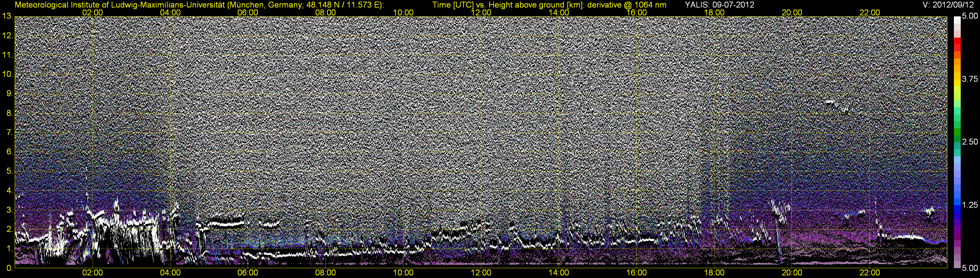This screenshot has height=278, width=980.
Task: Pick the 20:00 label on the bottom time axis
Action: pyautogui.click(x=792, y=273)
